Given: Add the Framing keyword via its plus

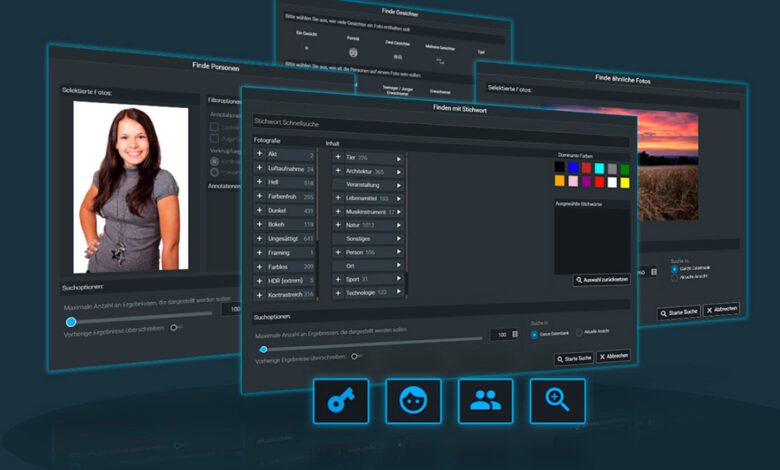Looking at the screenshot, I should click(259, 253).
